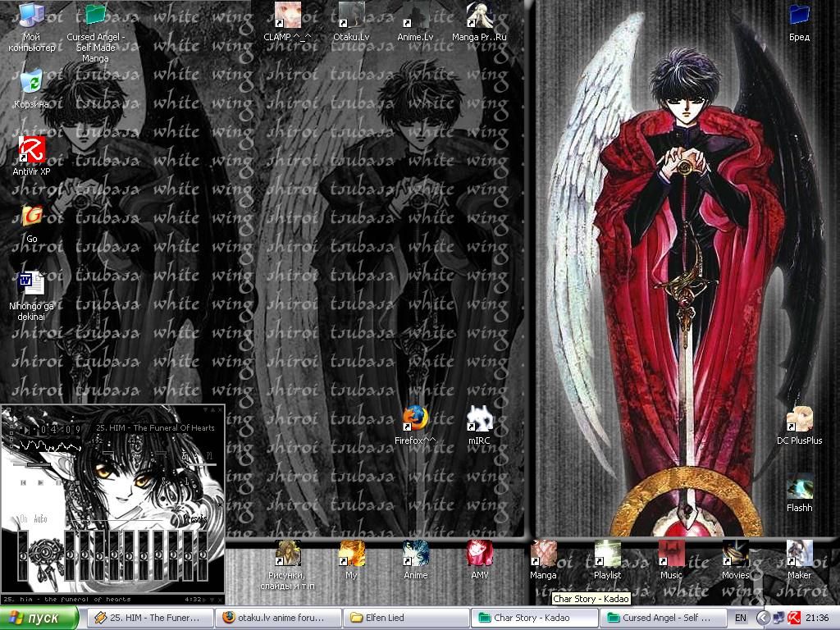Adjust the equalizer preamp slider
This screenshot has width=840, height=630.
23,555
